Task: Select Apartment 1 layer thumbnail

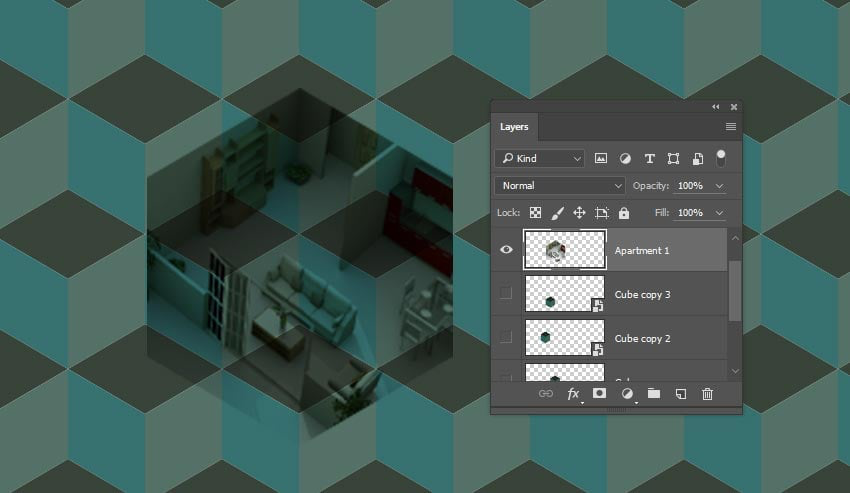Action: pyautogui.click(x=564, y=249)
